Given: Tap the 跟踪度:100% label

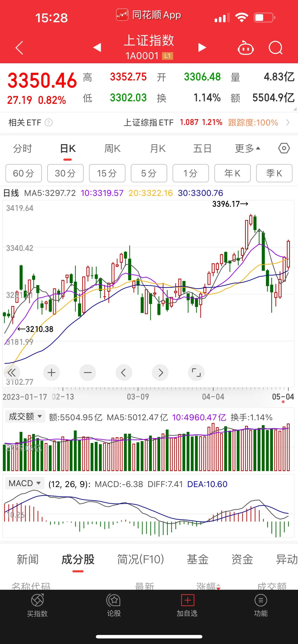Looking at the screenshot, I should [x=253, y=123].
